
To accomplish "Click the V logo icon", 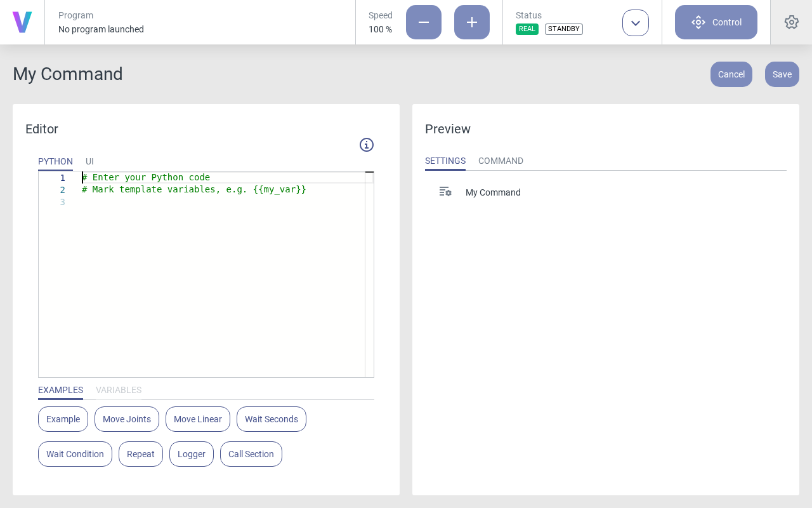I will point(22,22).
